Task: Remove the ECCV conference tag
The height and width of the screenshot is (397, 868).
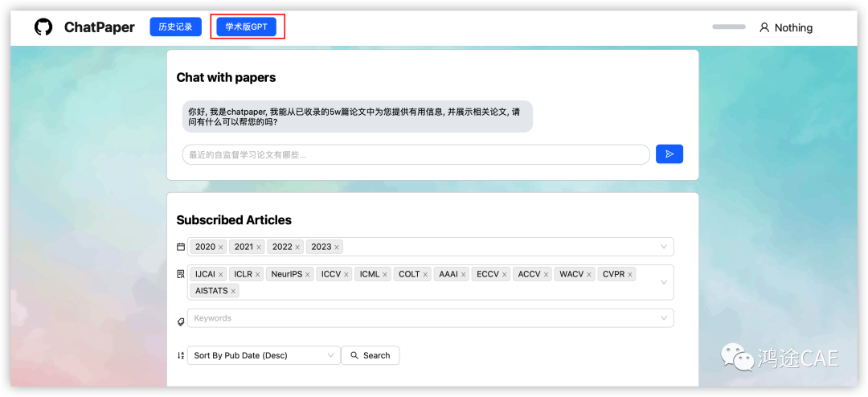Action: pos(504,274)
